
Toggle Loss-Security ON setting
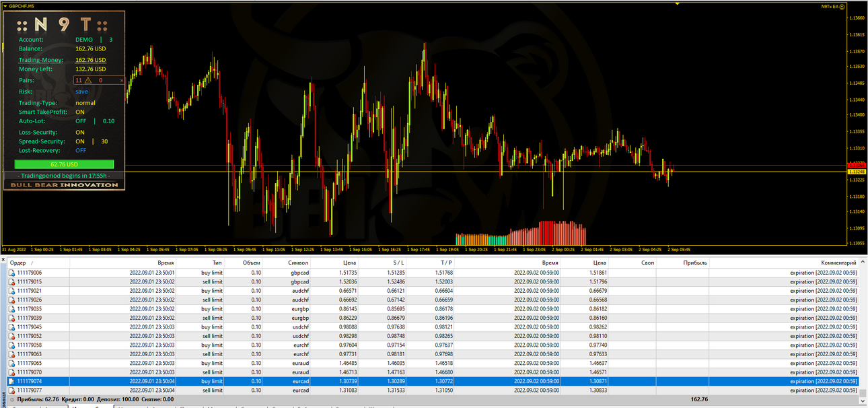(x=80, y=133)
